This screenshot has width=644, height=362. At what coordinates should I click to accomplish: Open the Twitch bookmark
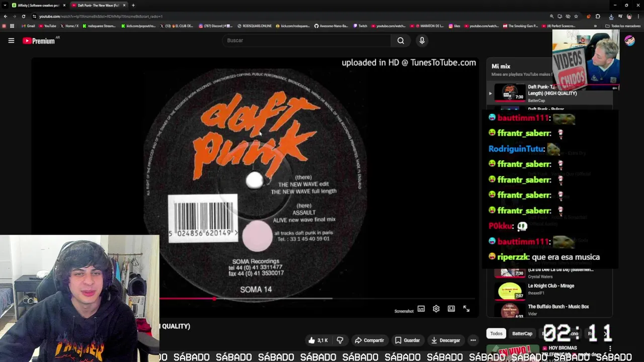pos(360,26)
